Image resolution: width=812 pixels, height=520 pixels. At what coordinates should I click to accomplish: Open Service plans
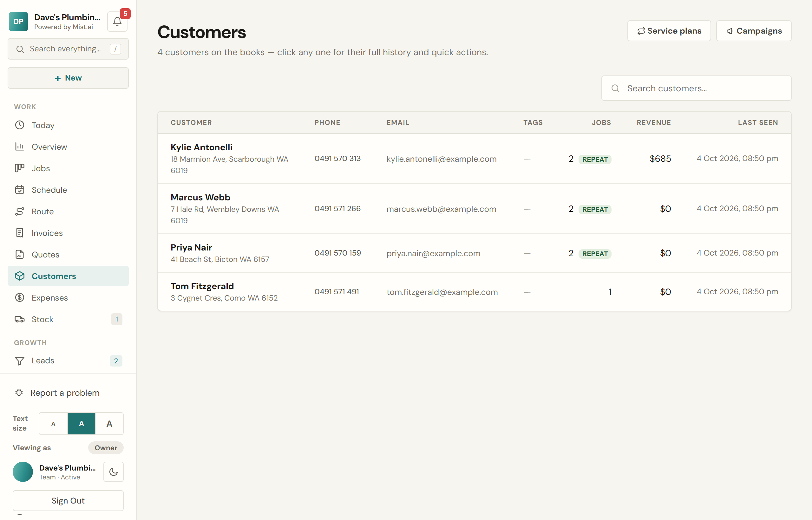point(669,31)
